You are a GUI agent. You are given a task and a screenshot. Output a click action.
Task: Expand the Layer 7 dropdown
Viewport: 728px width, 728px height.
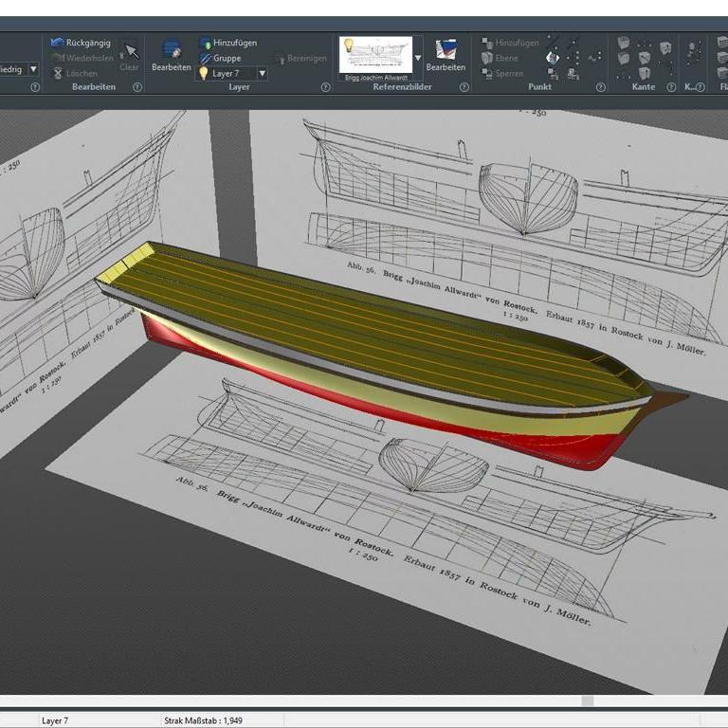[263, 73]
